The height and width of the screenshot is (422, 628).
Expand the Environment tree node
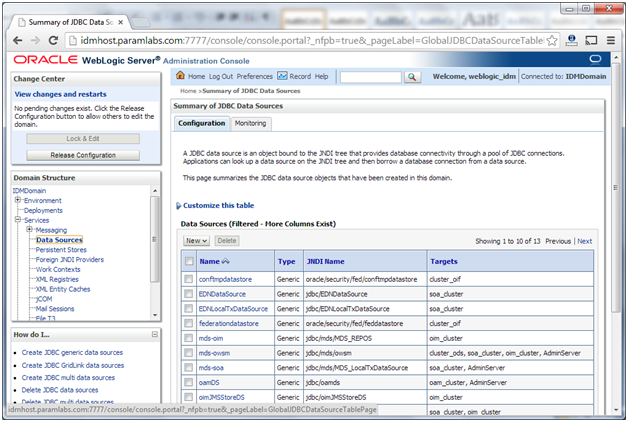coord(18,200)
